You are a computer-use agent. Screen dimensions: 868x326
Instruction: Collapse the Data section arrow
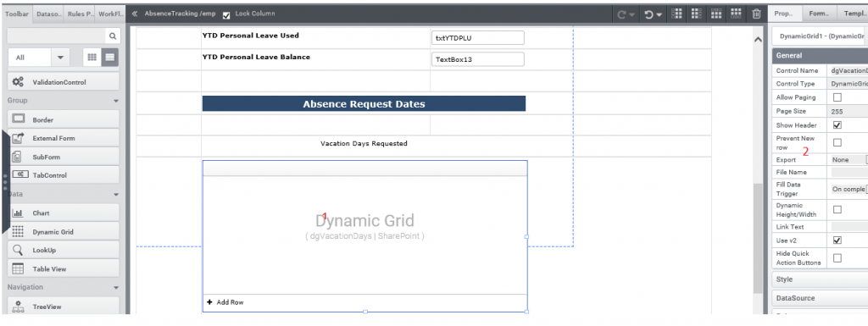click(116, 195)
